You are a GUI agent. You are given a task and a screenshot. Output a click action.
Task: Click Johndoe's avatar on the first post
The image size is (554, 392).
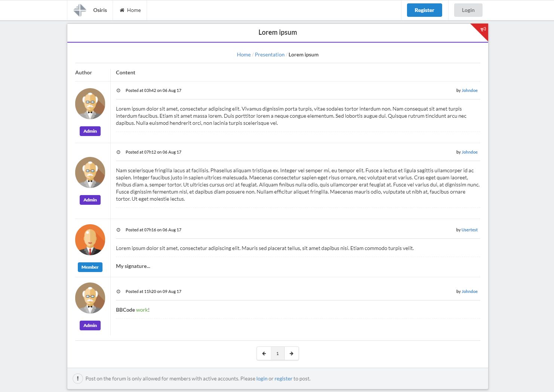pyautogui.click(x=90, y=104)
